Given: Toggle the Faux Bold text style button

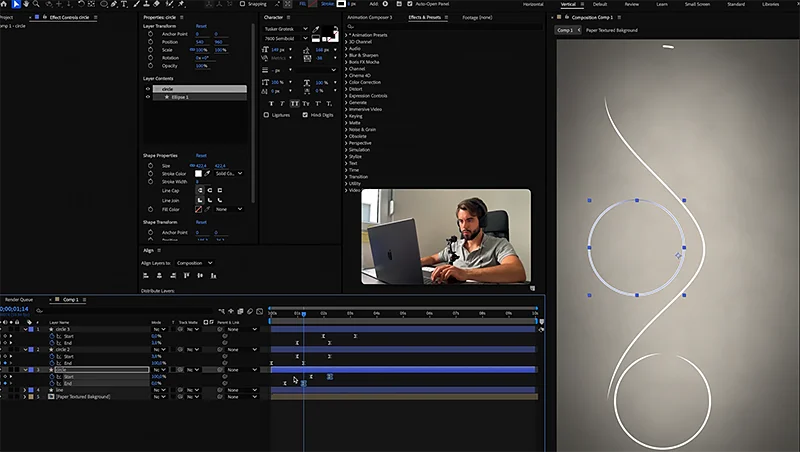Looking at the screenshot, I should pyautogui.click(x=271, y=104).
